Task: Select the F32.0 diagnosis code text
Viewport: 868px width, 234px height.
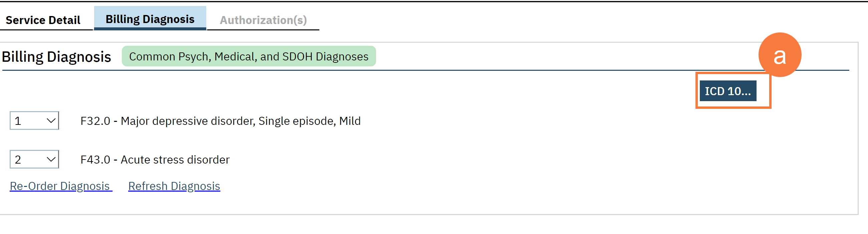Action: point(95,121)
